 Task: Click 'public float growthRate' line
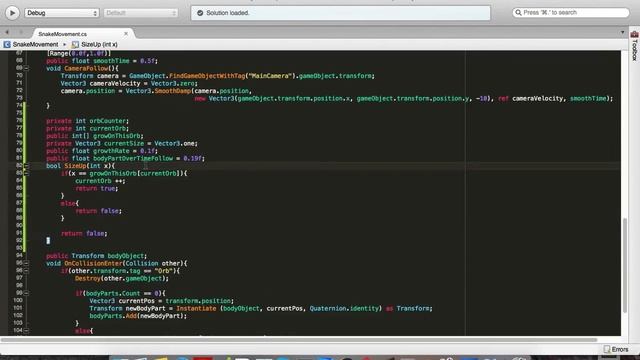click(x=102, y=151)
